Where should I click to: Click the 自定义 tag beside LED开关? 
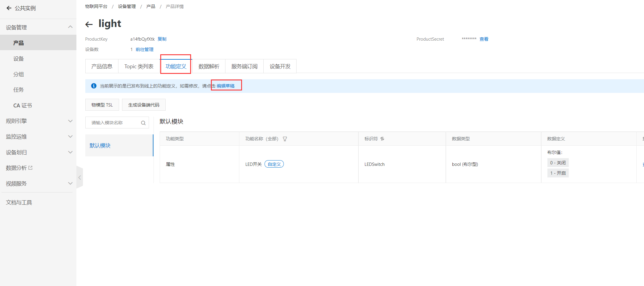(x=274, y=164)
